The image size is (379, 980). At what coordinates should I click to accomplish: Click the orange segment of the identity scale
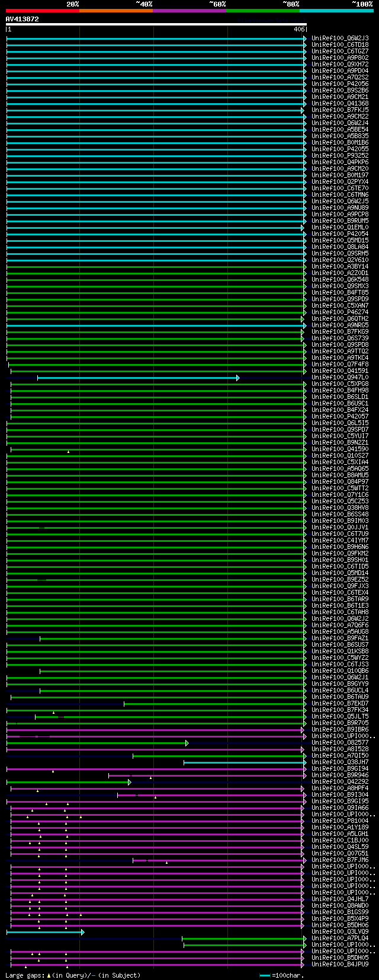coord(115,10)
